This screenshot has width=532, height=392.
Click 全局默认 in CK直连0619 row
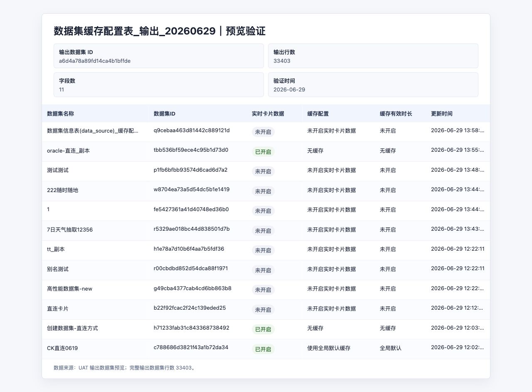[x=391, y=348]
